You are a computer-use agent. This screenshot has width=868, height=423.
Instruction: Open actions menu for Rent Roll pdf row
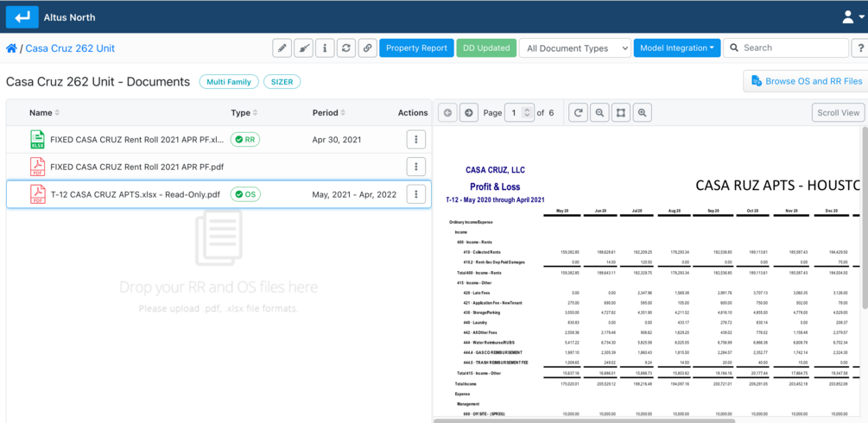(x=415, y=166)
